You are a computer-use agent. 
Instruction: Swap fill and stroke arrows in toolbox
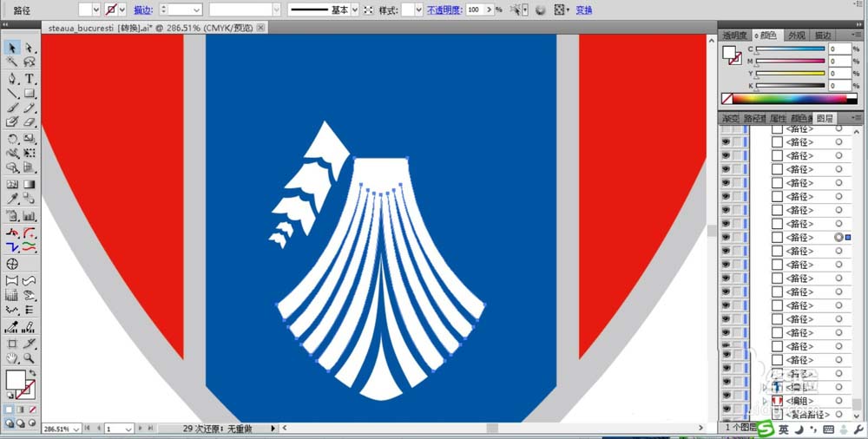point(32,373)
